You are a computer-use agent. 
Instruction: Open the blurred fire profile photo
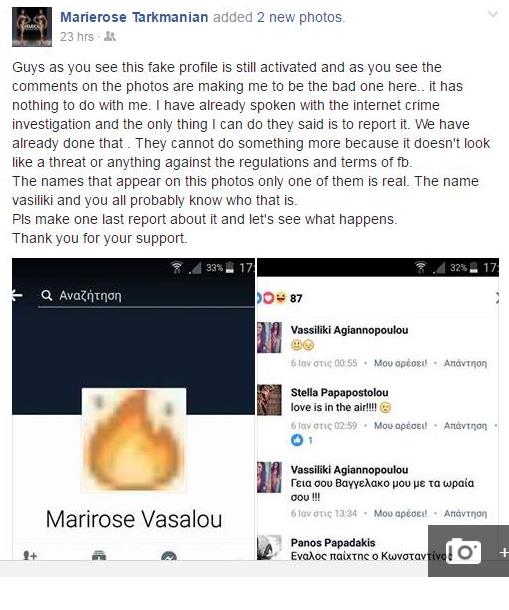[x=133, y=440]
